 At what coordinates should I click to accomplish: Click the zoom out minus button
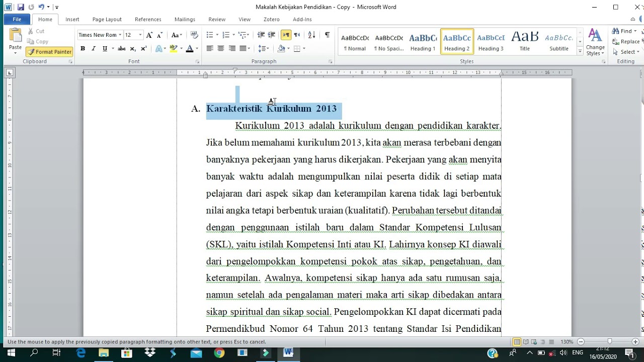pyautogui.click(x=581, y=342)
